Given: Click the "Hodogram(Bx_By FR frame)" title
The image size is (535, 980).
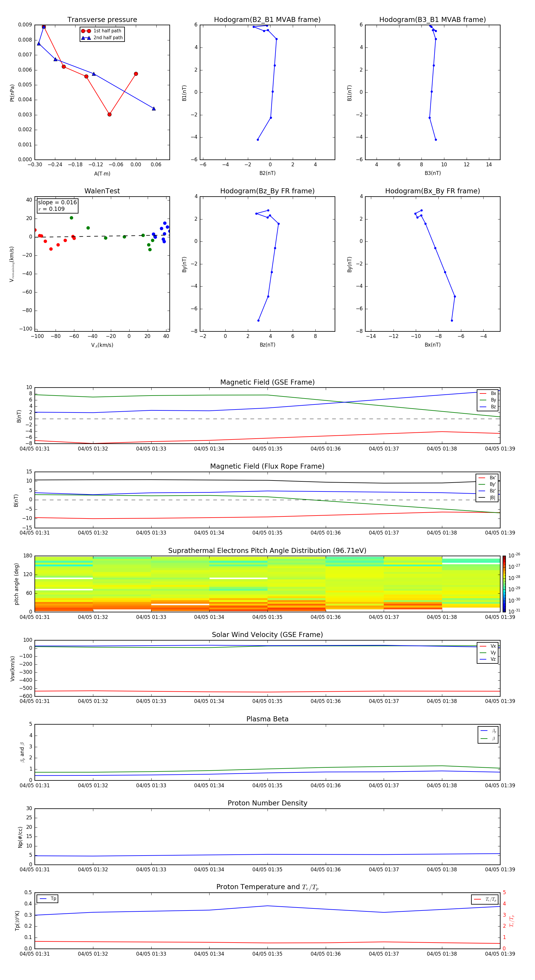Looking at the screenshot, I should (x=432, y=191).
